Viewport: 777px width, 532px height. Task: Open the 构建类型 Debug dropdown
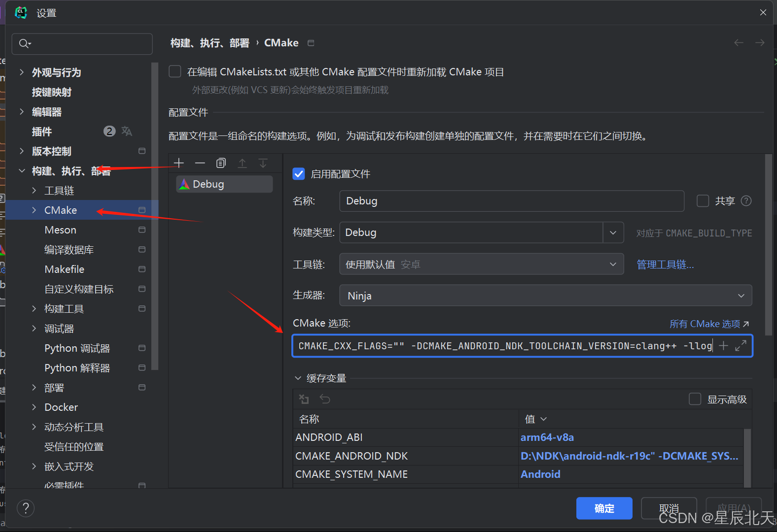[613, 233]
